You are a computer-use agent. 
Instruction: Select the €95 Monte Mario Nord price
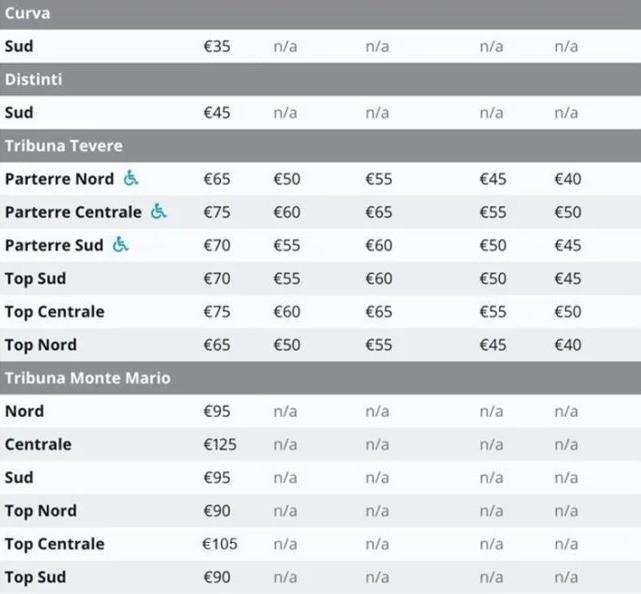pos(217,411)
